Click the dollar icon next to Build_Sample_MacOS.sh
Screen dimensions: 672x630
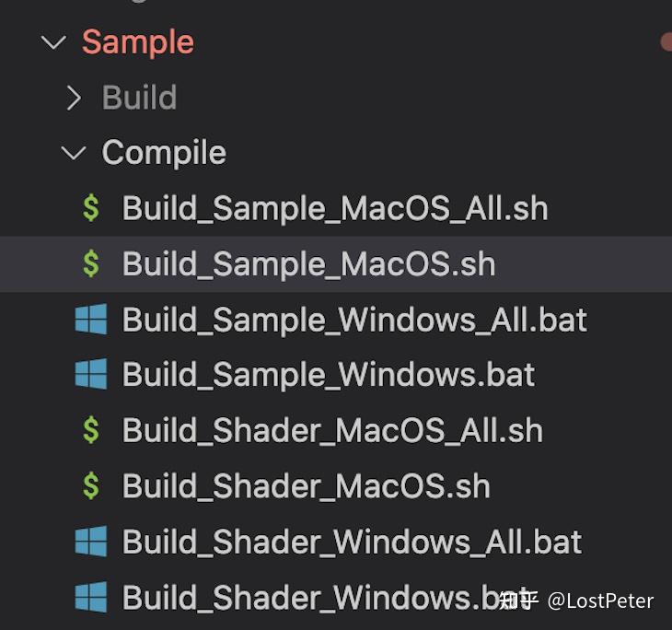(91, 264)
